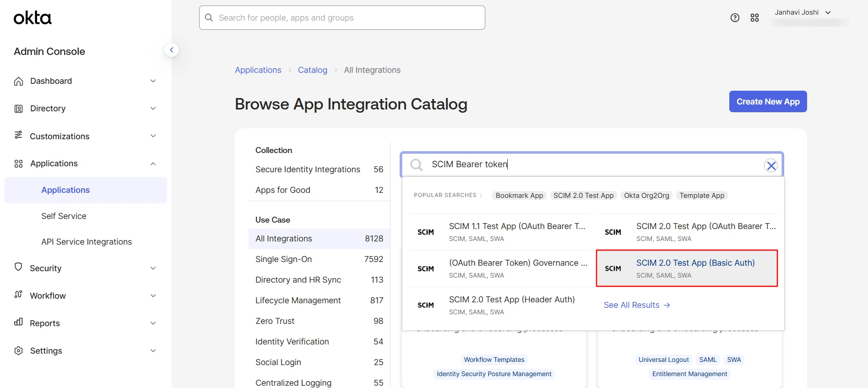
Task: Click the Security shield icon
Action: 18,267
